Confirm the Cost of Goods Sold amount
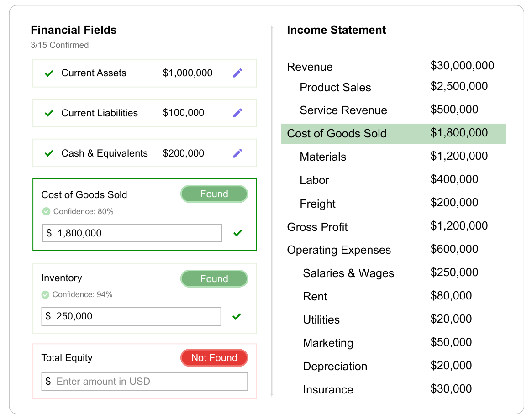Screen dimensions: 532x419 (237, 233)
